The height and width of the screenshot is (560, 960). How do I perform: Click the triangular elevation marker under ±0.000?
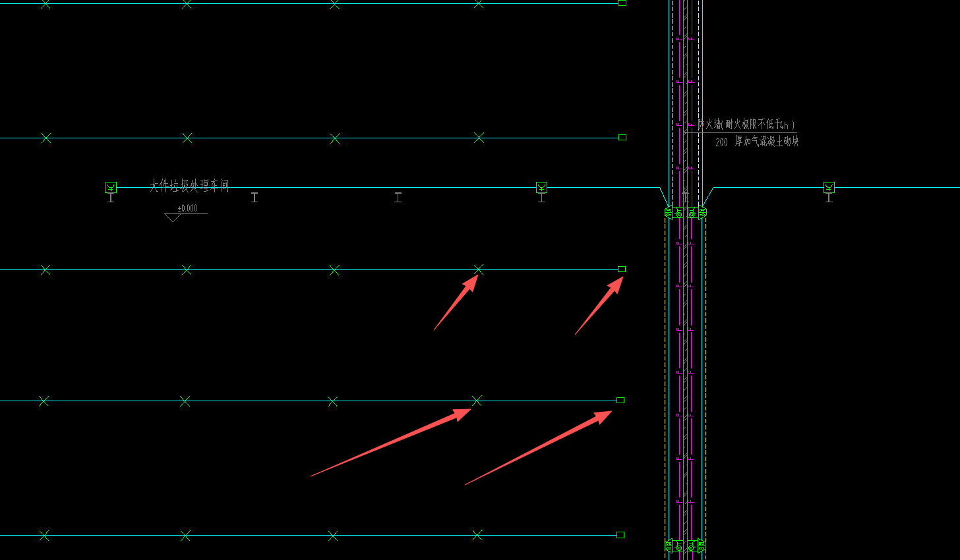point(173,217)
